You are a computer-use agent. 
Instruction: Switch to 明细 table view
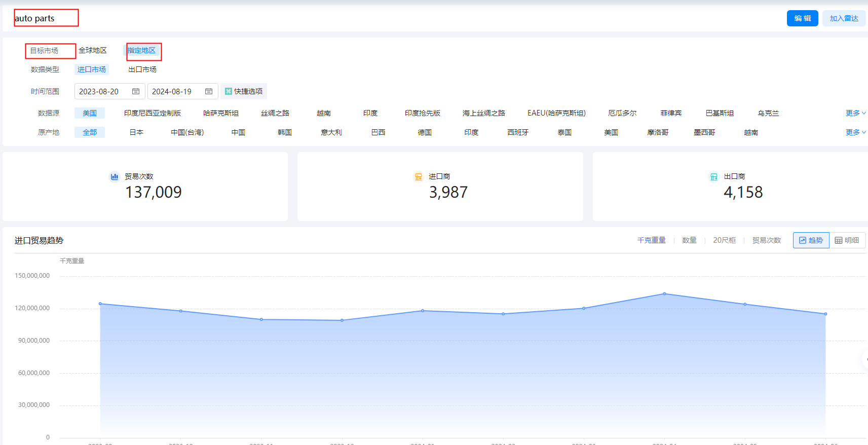[847, 240]
